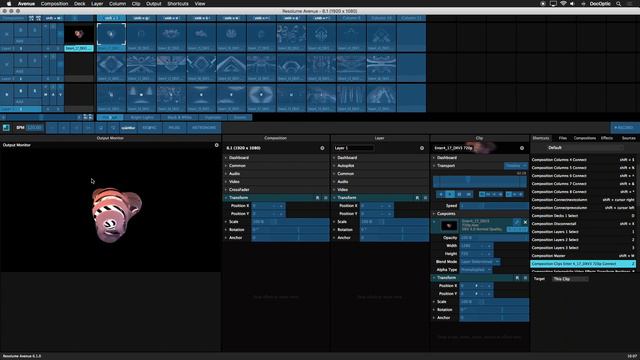640x360 pixels.
Task: Expand Composition Scale parameter
Action: click(226, 222)
